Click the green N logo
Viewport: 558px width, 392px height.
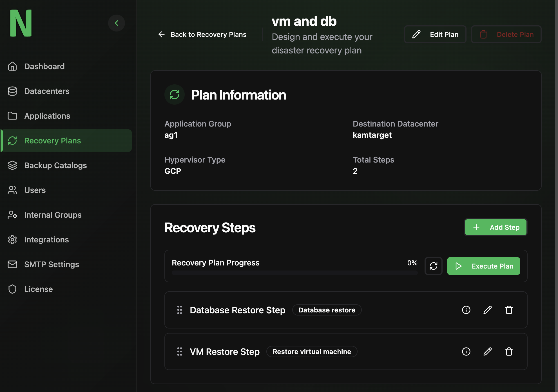[21, 23]
